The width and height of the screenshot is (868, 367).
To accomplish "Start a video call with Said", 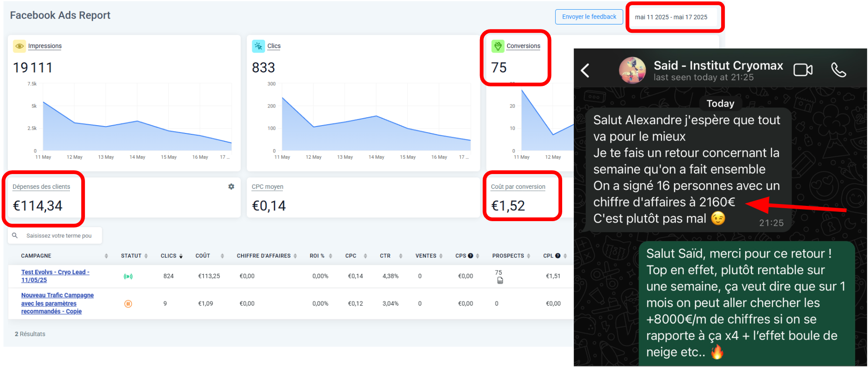I will [x=803, y=70].
